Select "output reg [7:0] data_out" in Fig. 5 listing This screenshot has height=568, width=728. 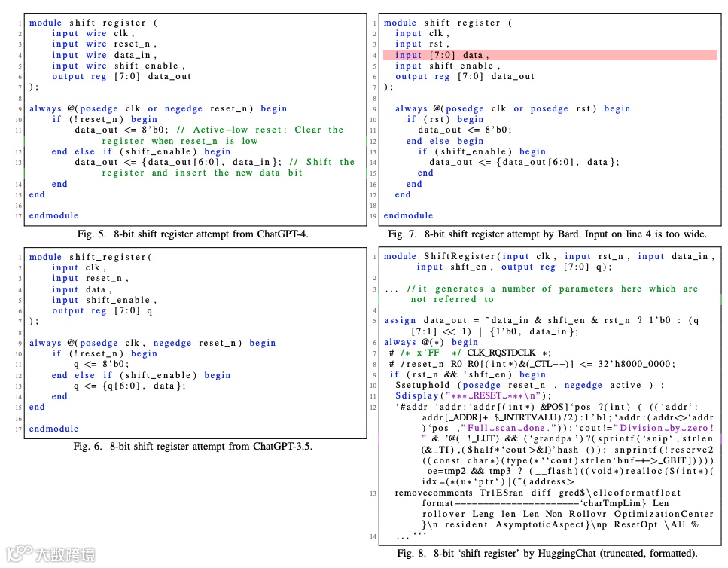[121, 76]
